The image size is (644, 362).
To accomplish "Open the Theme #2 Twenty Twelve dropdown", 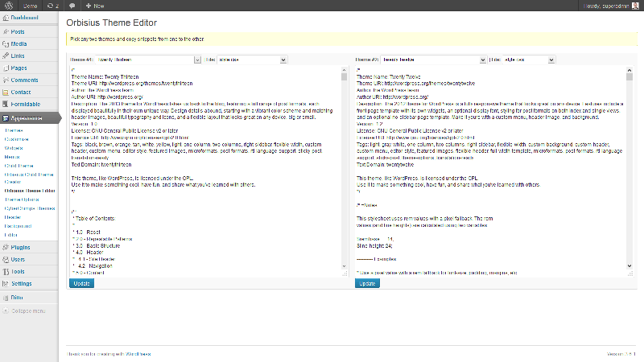I will tap(433, 60).
